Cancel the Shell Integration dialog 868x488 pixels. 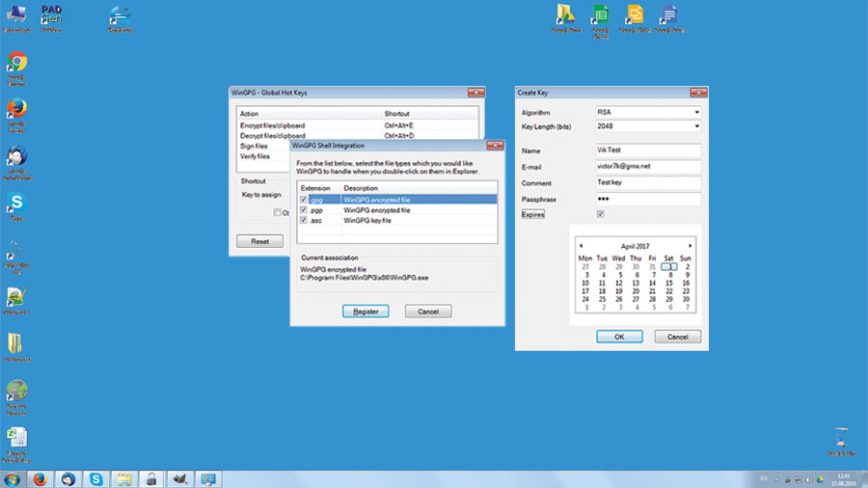click(x=428, y=312)
